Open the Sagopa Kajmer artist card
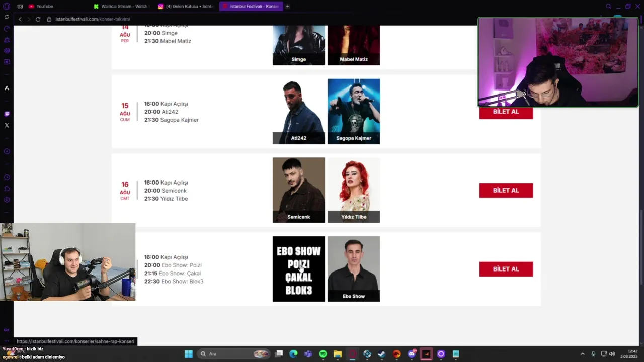 (354, 112)
